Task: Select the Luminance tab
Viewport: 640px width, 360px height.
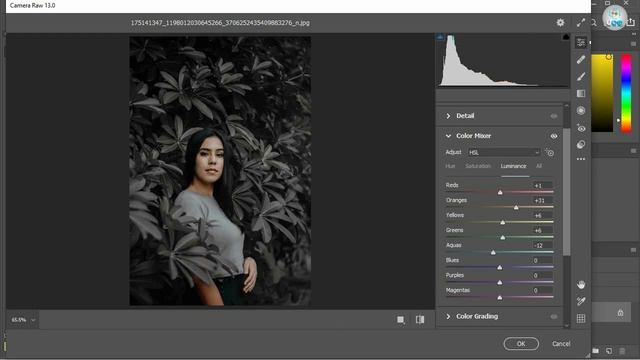Action: click(x=513, y=166)
